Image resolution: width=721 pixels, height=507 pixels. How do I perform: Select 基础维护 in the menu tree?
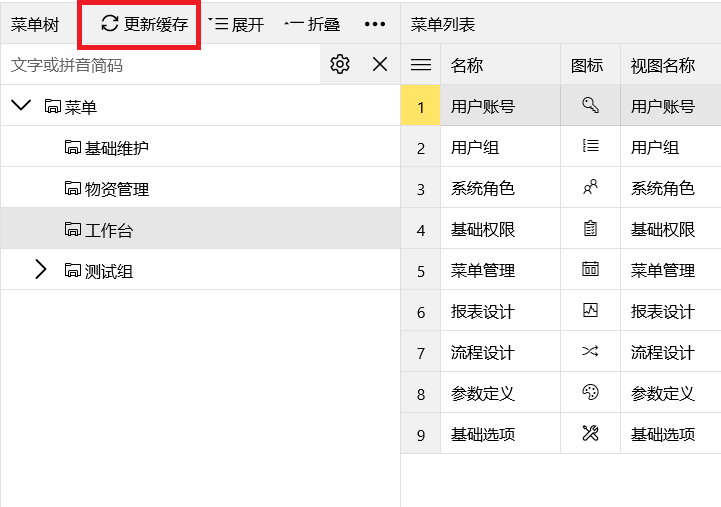(116, 148)
